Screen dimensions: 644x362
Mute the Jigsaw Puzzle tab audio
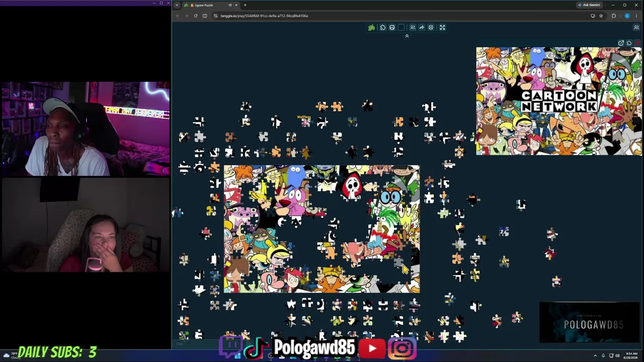pyautogui.click(x=230, y=5)
